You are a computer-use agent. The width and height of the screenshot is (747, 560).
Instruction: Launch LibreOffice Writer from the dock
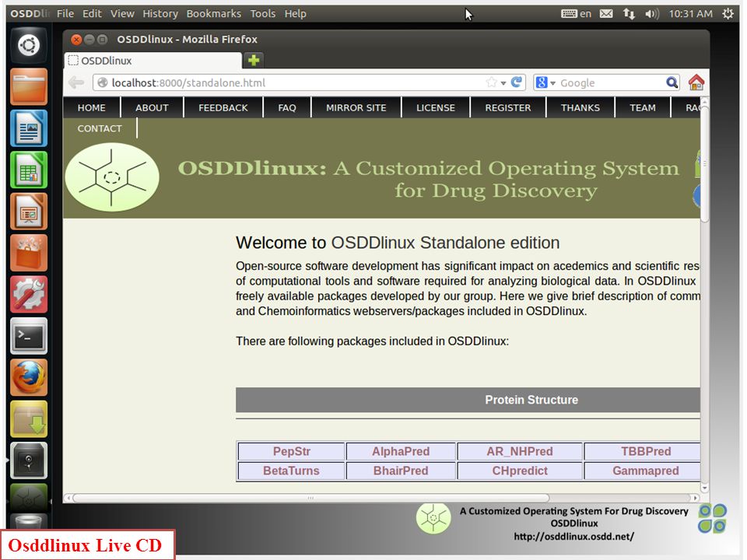tap(29, 128)
